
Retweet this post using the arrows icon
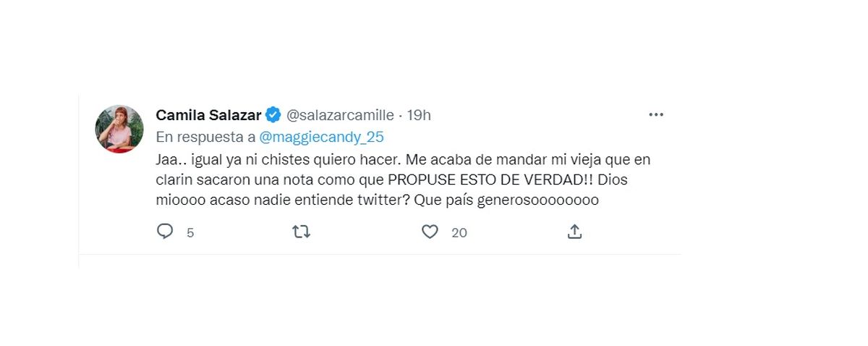tap(301, 232)
